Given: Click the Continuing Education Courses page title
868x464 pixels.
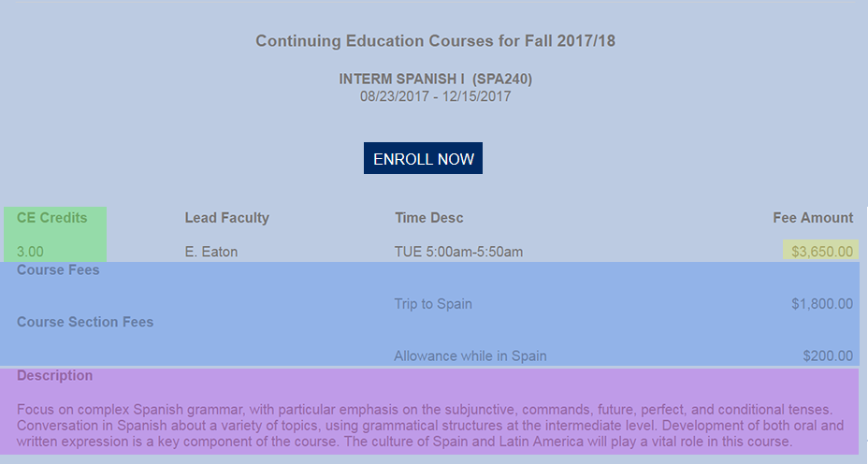Looking at the screenshot, I should pyautogui.click(x=435, y=41).
